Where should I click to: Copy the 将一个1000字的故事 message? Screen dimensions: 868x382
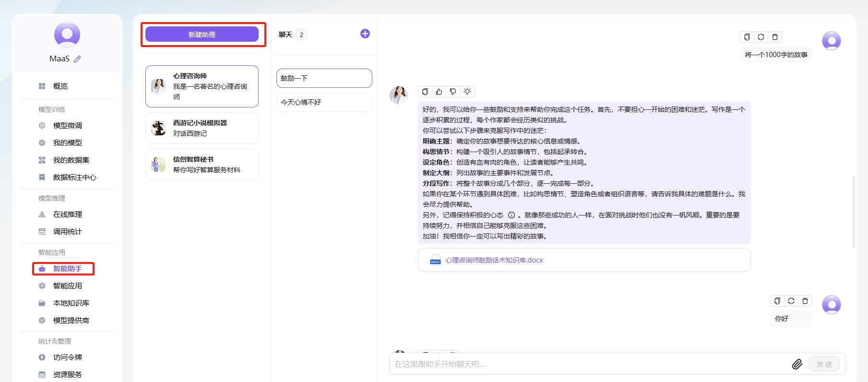pos(747,37)
